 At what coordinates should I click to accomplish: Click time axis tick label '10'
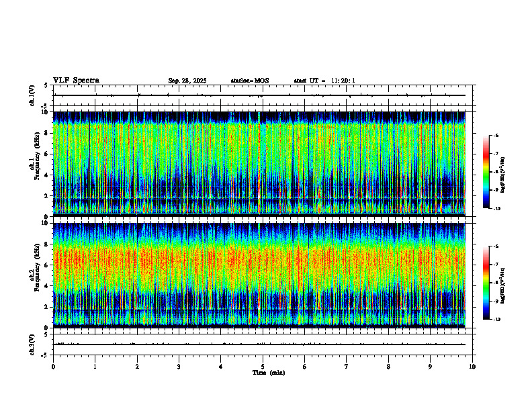[x=472, y=367]
